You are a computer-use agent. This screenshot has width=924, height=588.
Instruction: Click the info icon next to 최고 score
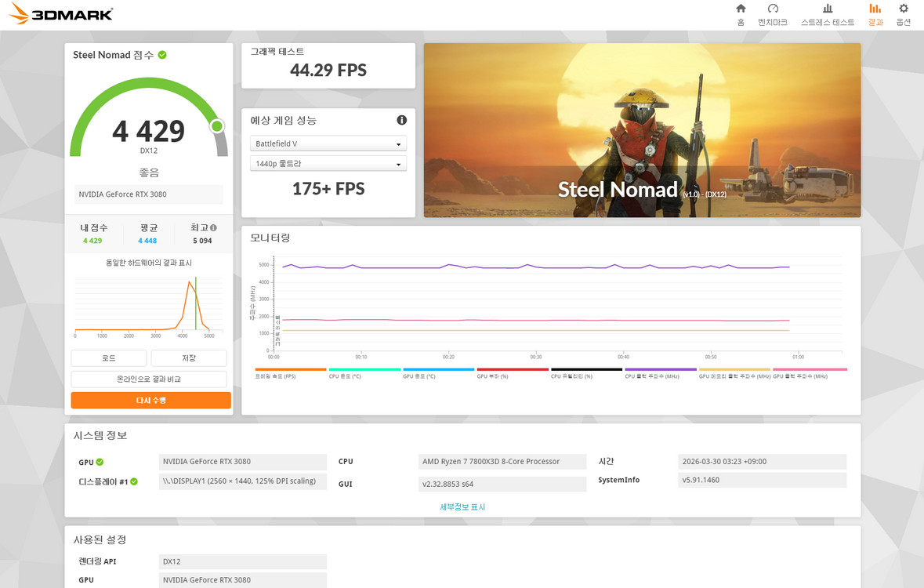click(213, 226)
